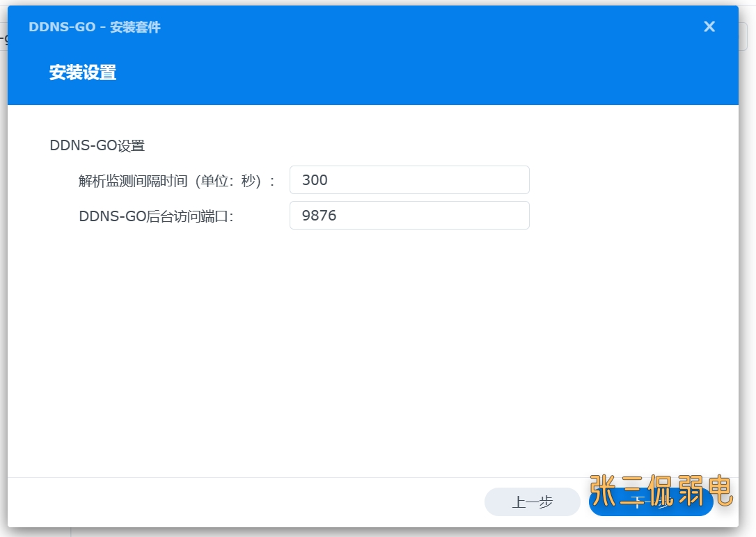Viewport: 756px width, 537px height.
Task: Click the interval time field showing 300
Action: coord(409,179)
